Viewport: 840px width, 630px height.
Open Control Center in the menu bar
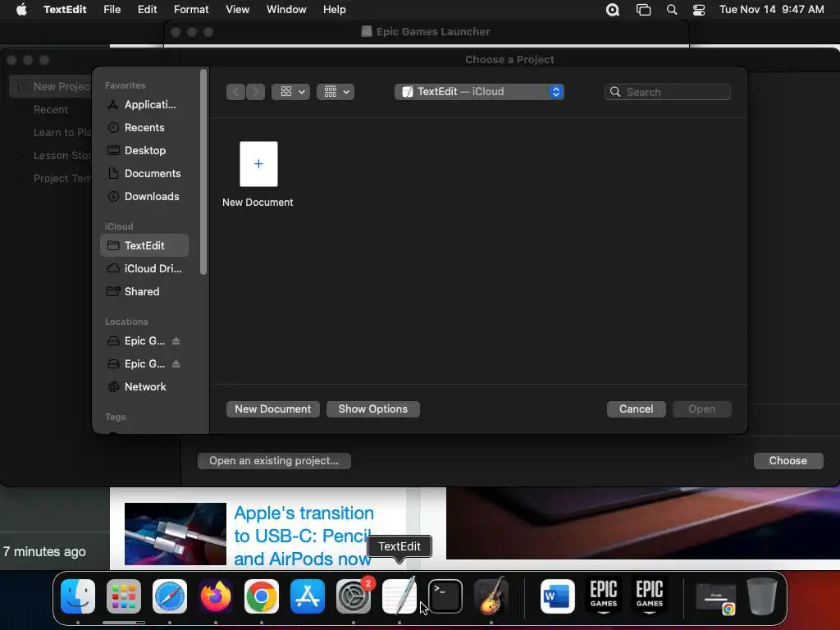point(699,10)
